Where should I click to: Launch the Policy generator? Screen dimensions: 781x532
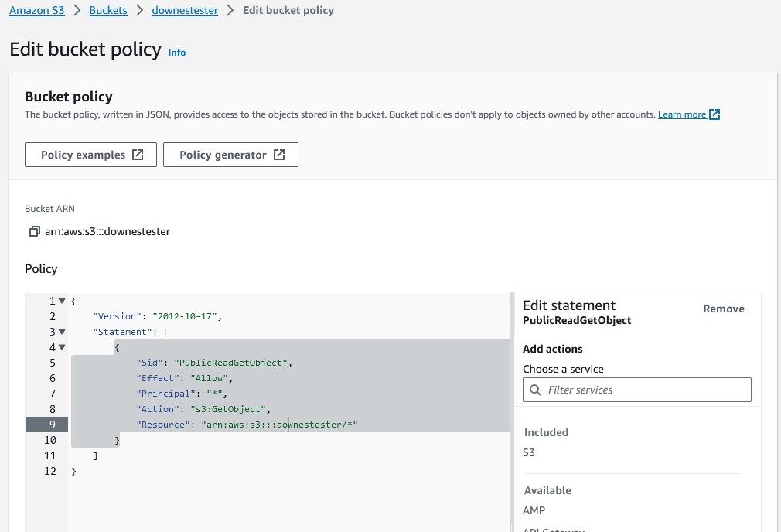pos(230,155)
